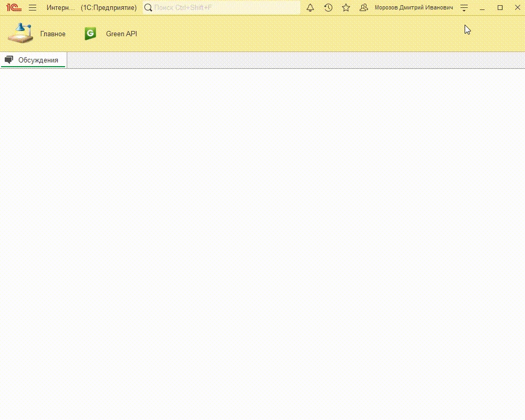Click the user name Морозов Дмитрий Иванович
The width and height of the screenshot is (525, 420).
coord(414,8)
